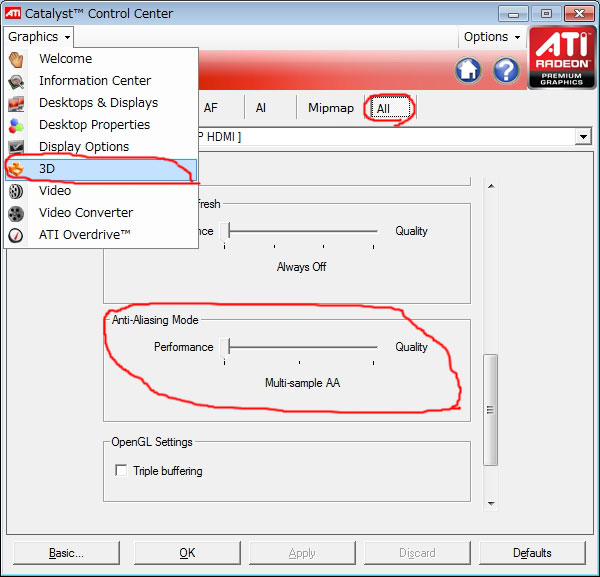This screenshot has width=600, height=577.
Task: Click the Anti-Aliasing Mode slider thumb
Action: (x=225, y=348)
